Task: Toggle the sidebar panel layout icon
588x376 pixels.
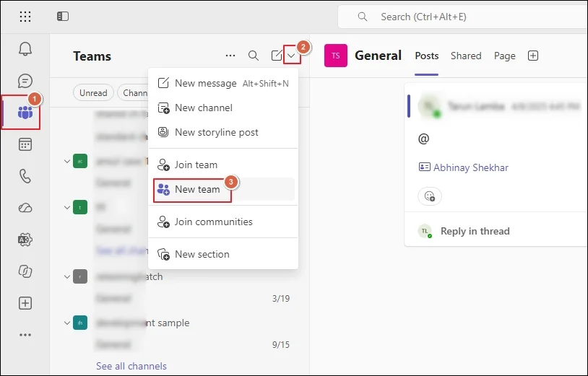Action: click(x=63, y=17)
